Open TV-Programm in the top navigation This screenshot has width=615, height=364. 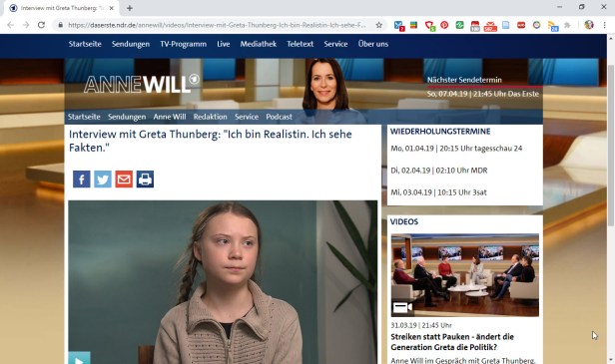click(183, 44)
